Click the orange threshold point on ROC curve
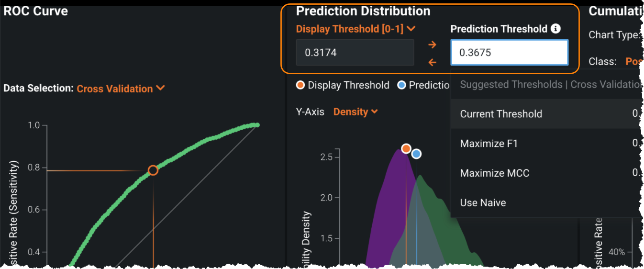 tap(153, 170)
